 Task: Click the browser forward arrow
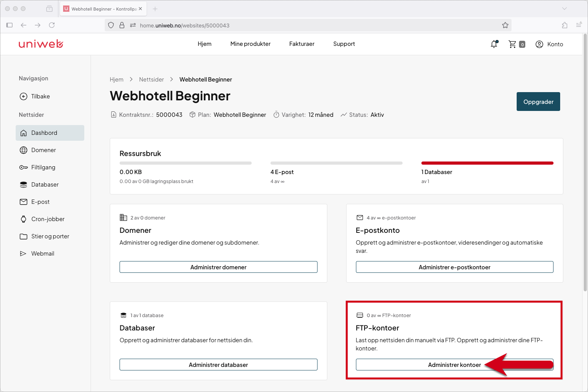(x=38, y=25)
